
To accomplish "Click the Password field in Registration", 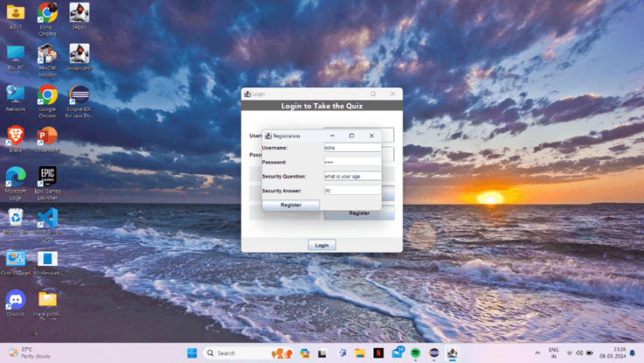I will coord(352,162).
